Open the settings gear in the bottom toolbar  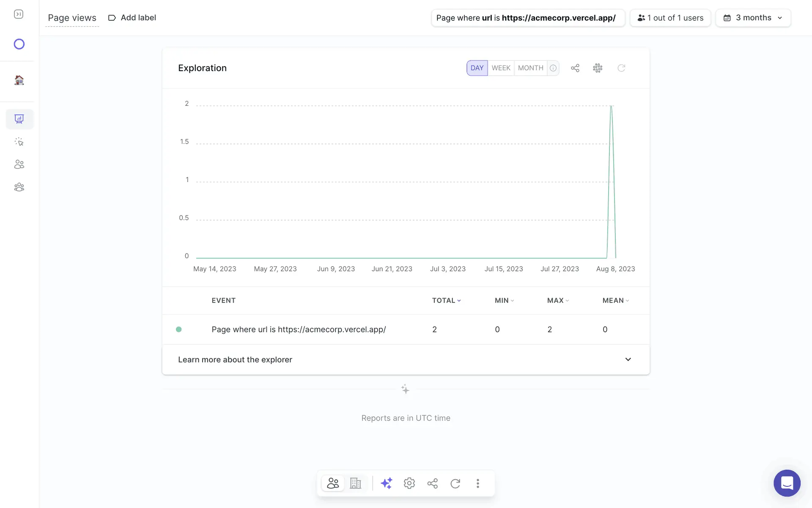pyautogui.click(x=409, y=483)
